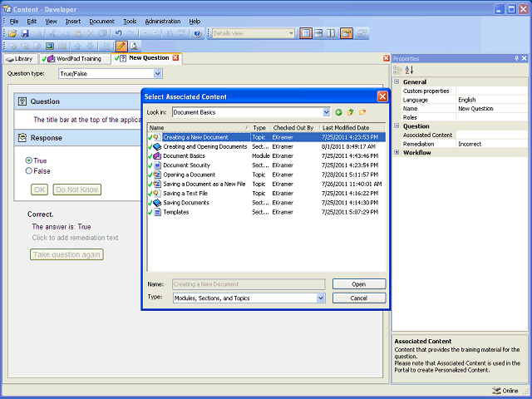This screenshot has height=399, width=532.
Task: Click the preview magnifier page icon
Action: (x=134, y=46)
